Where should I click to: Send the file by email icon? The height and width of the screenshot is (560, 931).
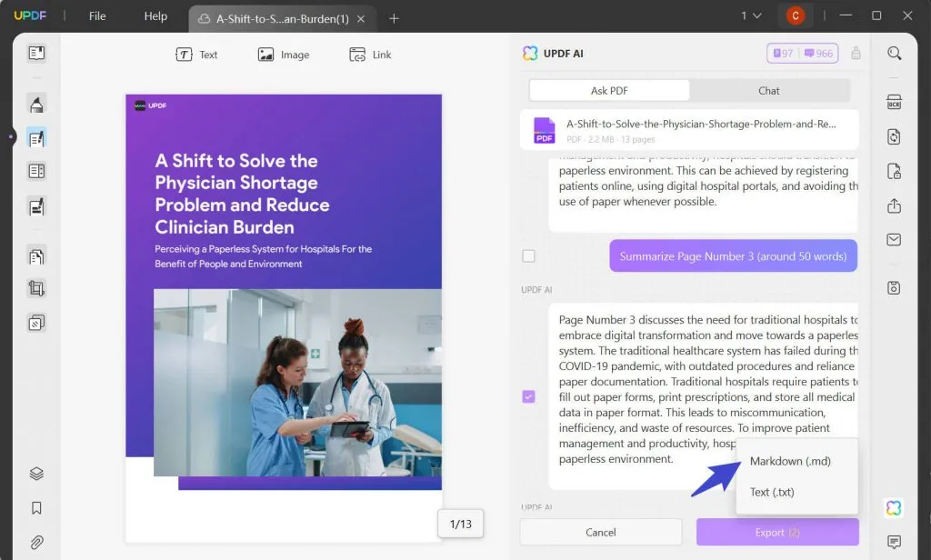(895, 240)
